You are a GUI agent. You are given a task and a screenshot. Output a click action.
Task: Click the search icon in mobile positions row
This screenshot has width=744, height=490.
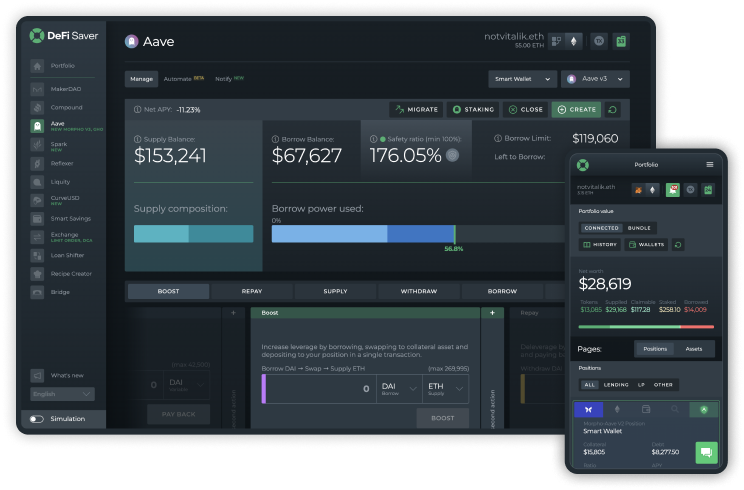pos(675,409)
